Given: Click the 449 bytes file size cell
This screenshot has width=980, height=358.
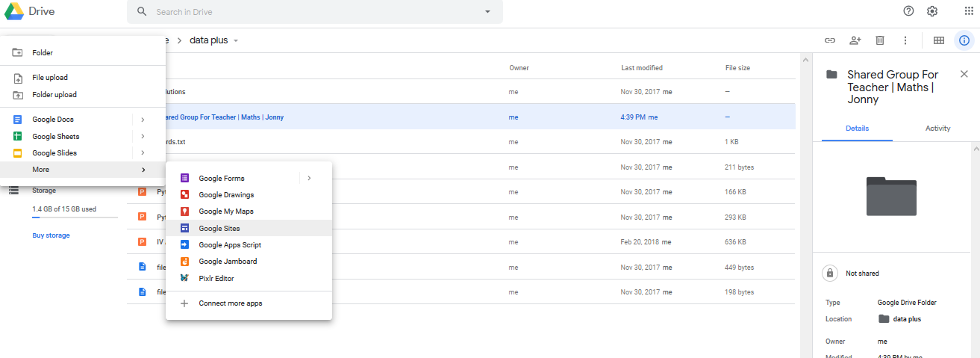Looking at the screenshot, I should pos(739,267).
